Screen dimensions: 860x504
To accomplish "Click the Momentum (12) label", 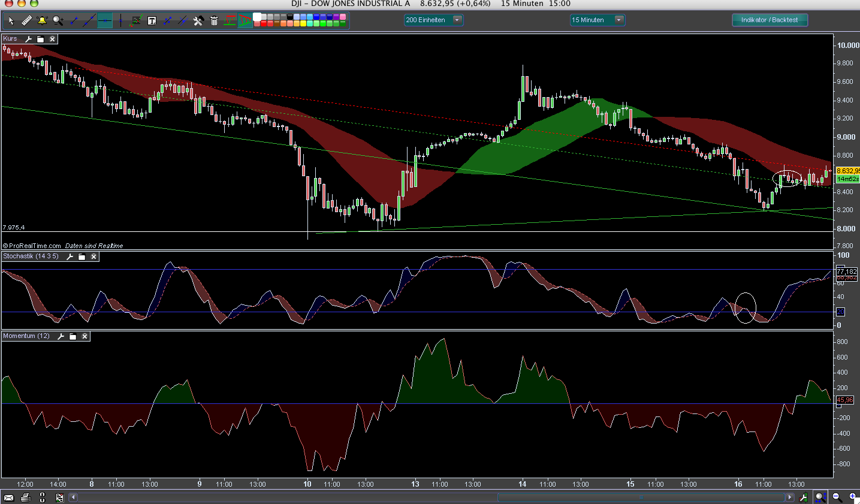I will coord(26,336).
